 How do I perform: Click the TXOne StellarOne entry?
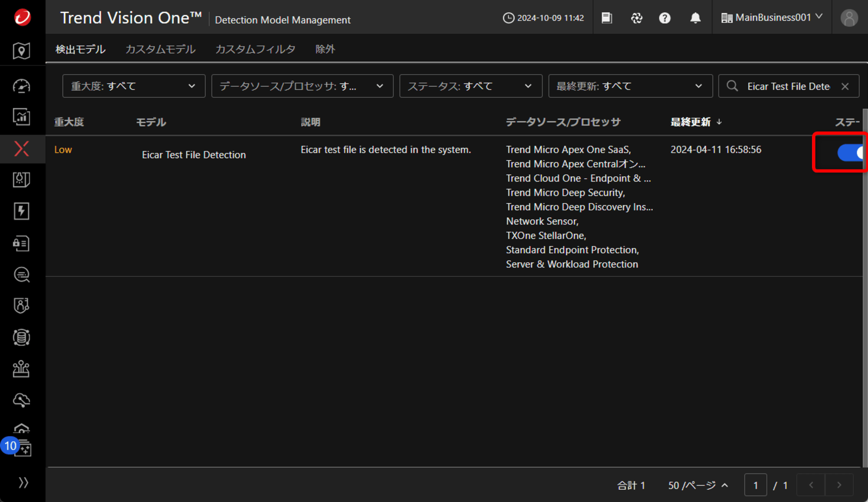[x=546, y=235]
